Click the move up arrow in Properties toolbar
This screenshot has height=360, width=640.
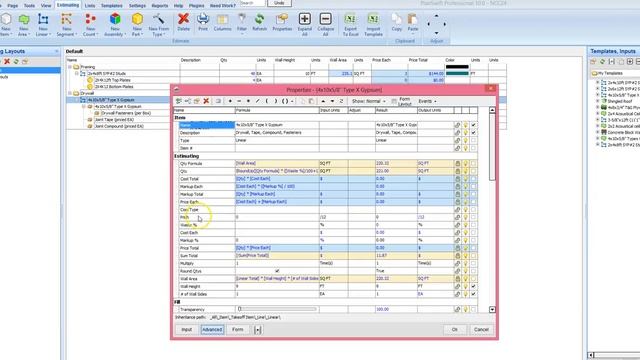point(323,101)
